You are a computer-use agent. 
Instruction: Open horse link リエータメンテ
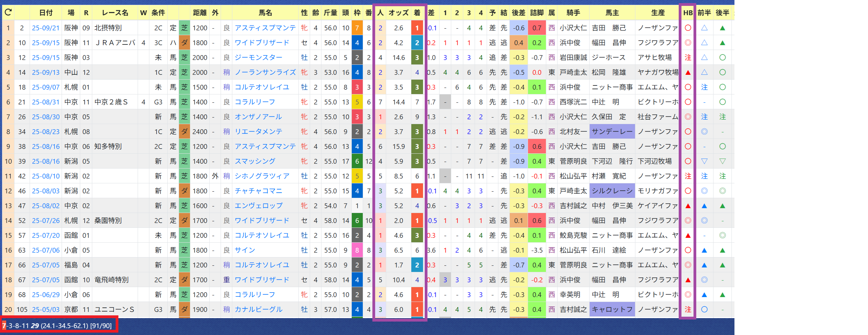click(258, 132)
